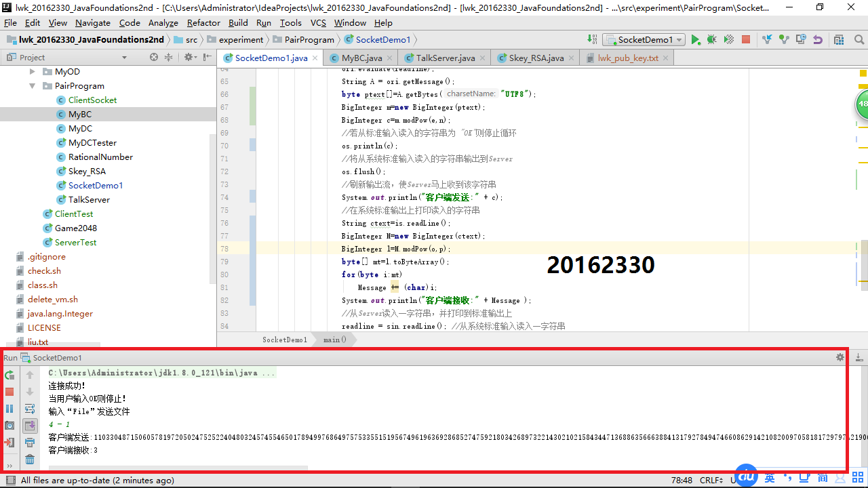
Task: Open Run panel settings gear
Action: click(840, 357)
